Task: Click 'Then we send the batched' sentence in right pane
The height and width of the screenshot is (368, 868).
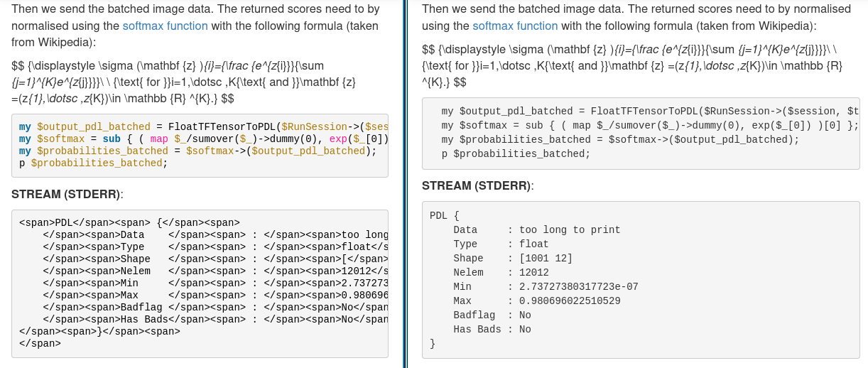Action: (x=636, y=17)
